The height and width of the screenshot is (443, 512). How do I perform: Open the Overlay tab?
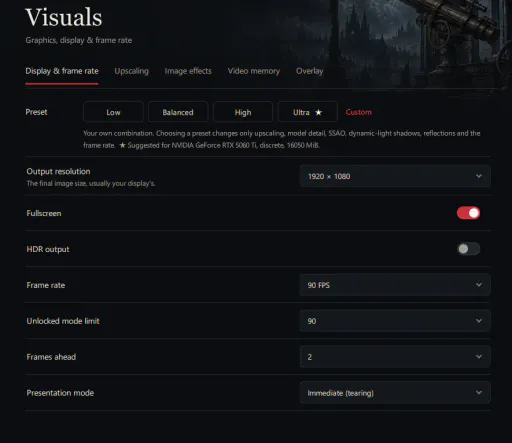(x=309, y=71)
